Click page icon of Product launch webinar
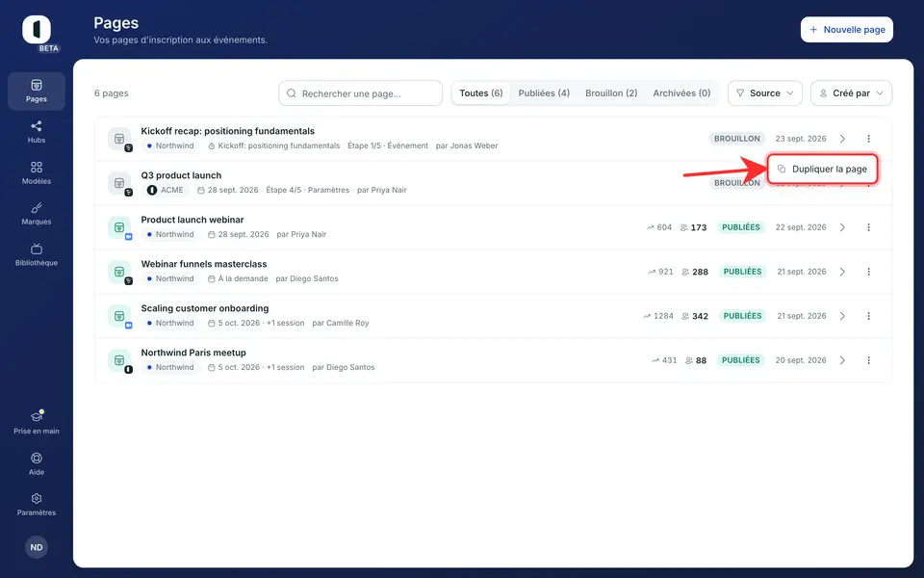 click(x=119, y=227)
